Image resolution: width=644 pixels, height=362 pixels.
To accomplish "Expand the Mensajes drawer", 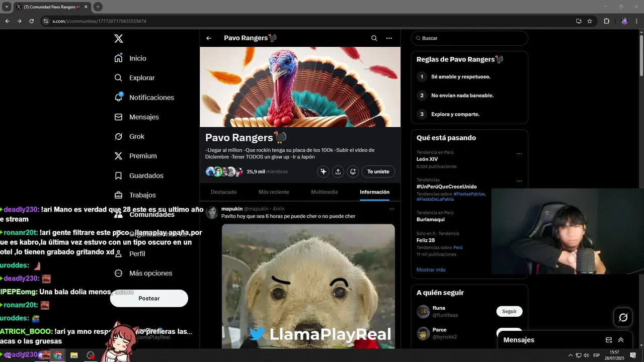I will click(621, 340).
